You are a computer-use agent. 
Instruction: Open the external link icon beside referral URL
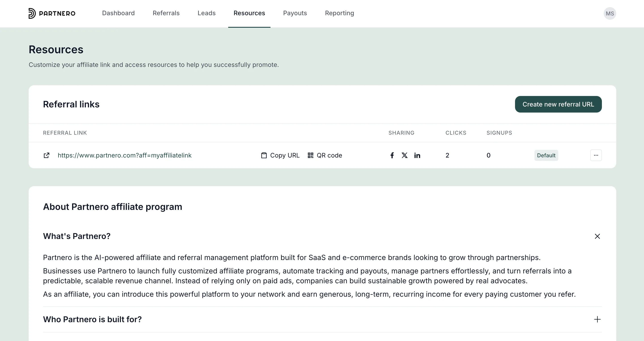pos(47,155)
